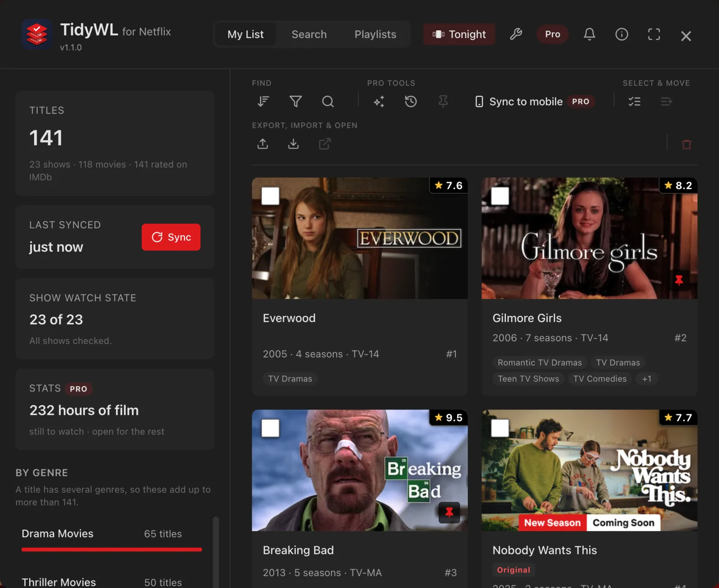
Task: Tick the Everwood checkbox
Action: (271, 196)
